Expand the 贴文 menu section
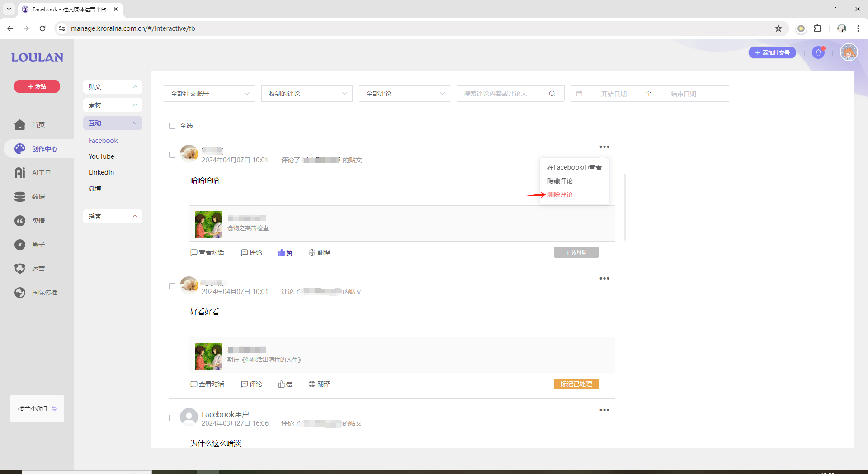Viewport: 868px width, 474px height. tap(113, 87)
